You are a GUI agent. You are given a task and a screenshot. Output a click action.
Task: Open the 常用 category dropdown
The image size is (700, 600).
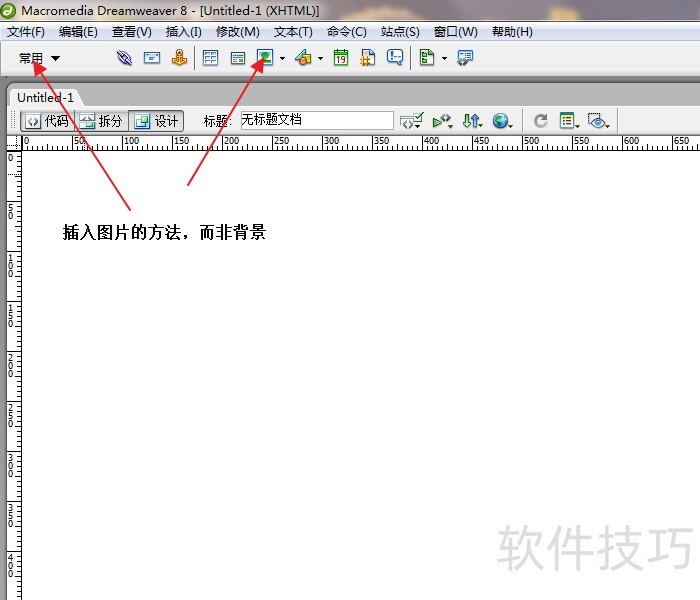click(x=39, y=58)
